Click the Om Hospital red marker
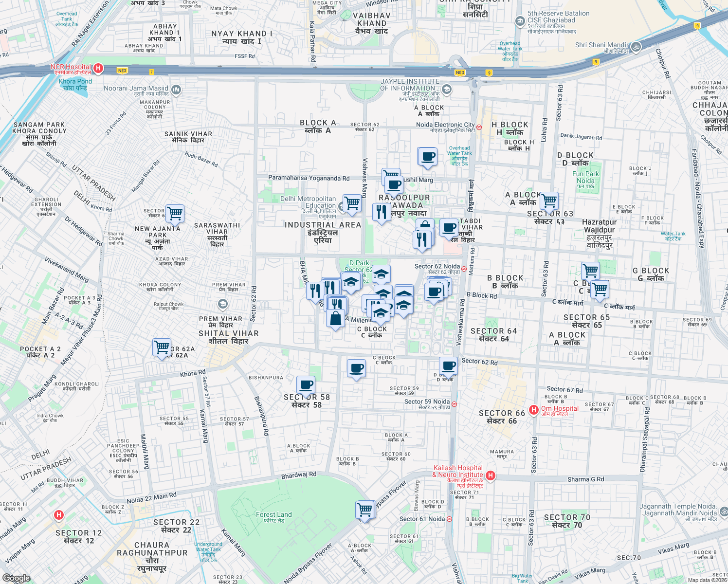The image size is (728, 584). [534, 409]
